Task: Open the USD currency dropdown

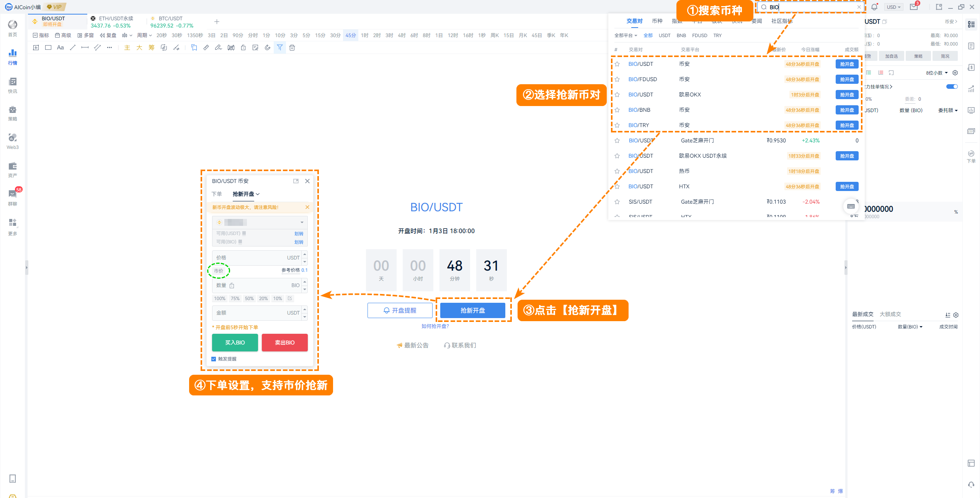Action: pyautogui.click(x=894, y=7)
